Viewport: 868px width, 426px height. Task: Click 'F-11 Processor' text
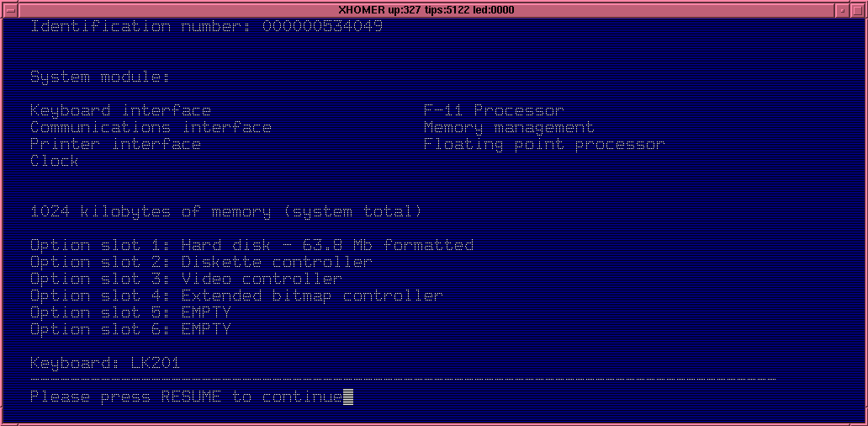pos(494,110)
